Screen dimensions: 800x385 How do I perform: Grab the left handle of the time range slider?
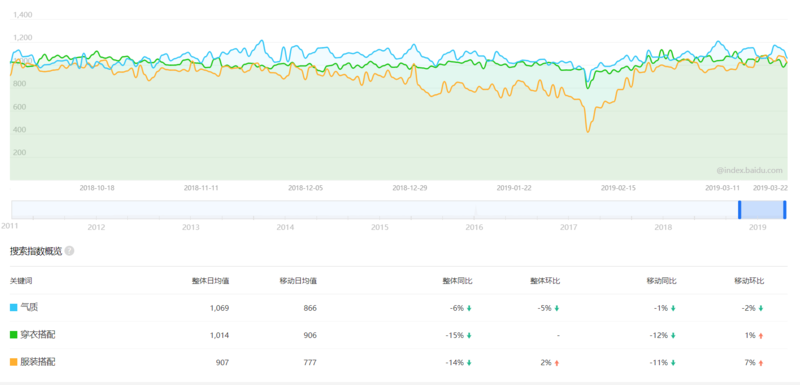pos(739,210)
